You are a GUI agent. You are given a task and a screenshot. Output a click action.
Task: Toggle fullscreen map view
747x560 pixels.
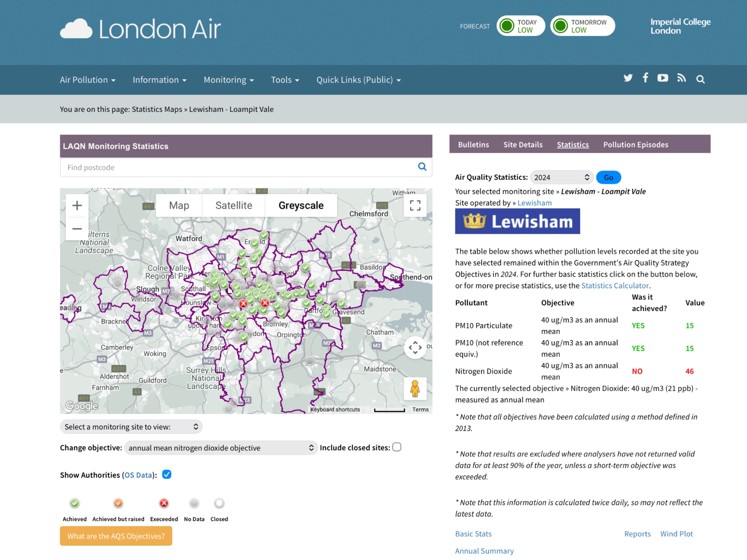[415, 205]
